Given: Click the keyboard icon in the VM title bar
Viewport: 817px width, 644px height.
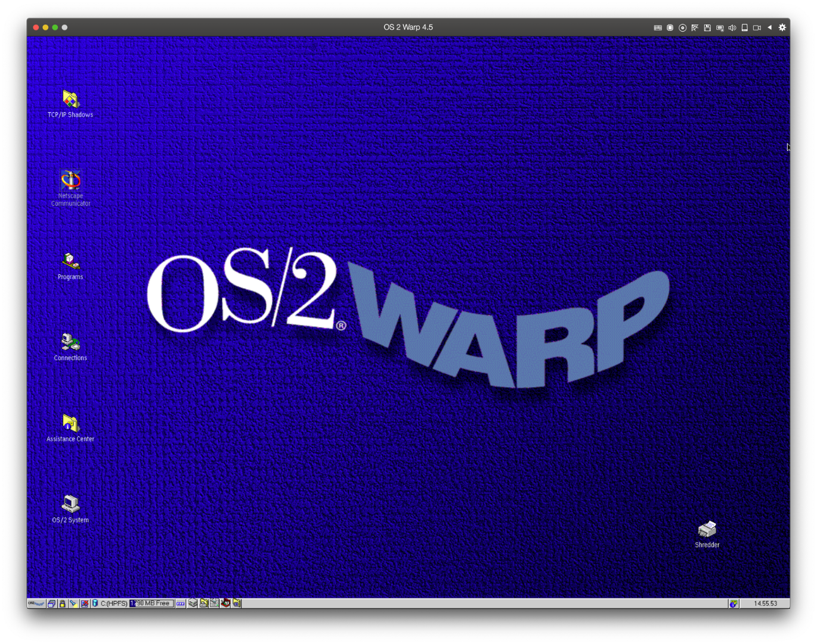Looking at the screenshot, I should tap(658, 27).
